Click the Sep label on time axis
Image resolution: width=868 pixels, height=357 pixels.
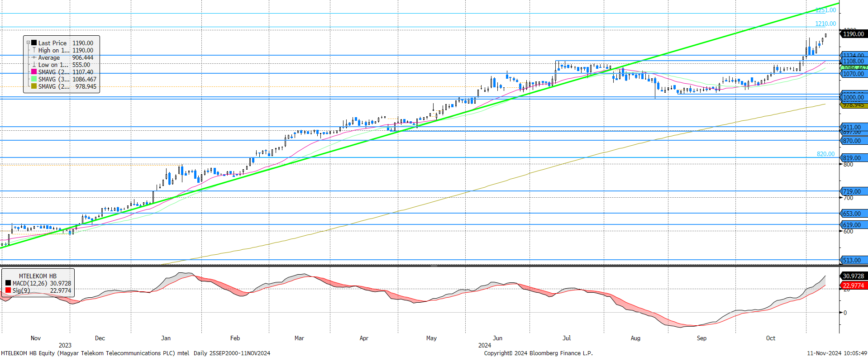point(701,338)
